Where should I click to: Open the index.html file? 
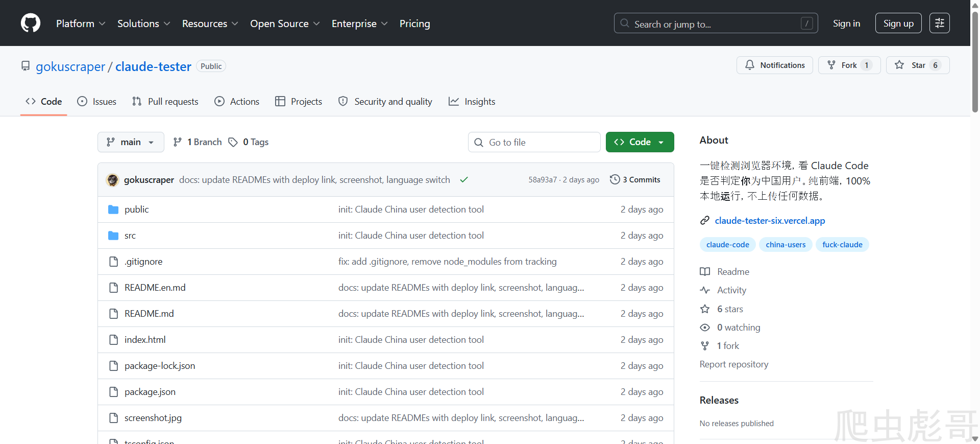145,340
